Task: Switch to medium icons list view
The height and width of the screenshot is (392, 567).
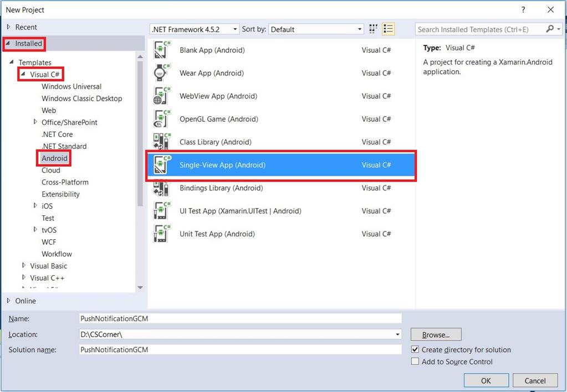Action: 389,29
